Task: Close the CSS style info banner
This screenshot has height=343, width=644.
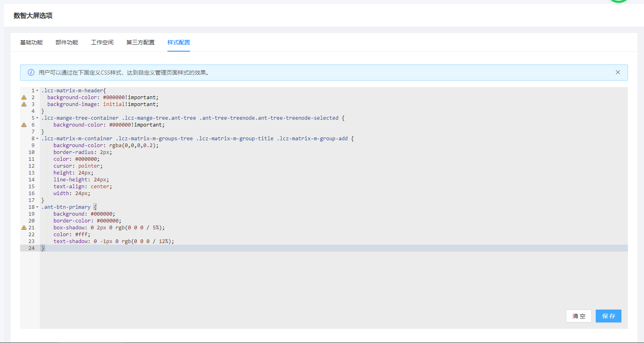Action: coord(617,73)
